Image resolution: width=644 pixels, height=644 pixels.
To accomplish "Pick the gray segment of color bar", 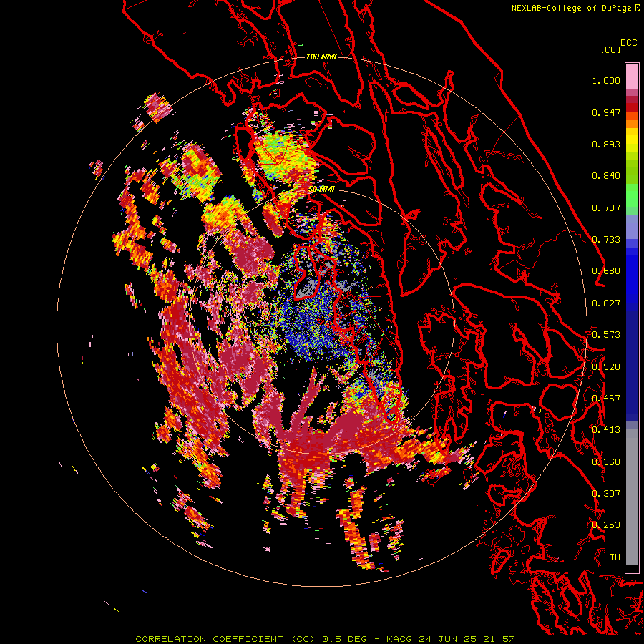I will click(632, 497).
